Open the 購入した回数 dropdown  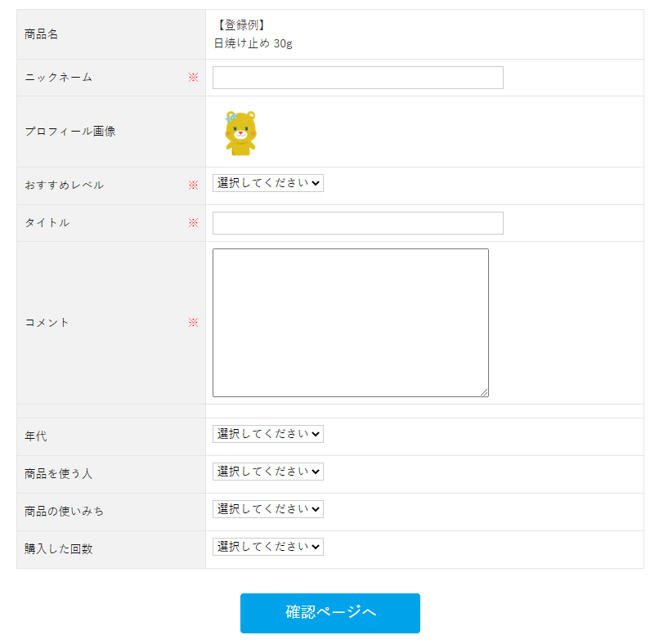point(268,547)
